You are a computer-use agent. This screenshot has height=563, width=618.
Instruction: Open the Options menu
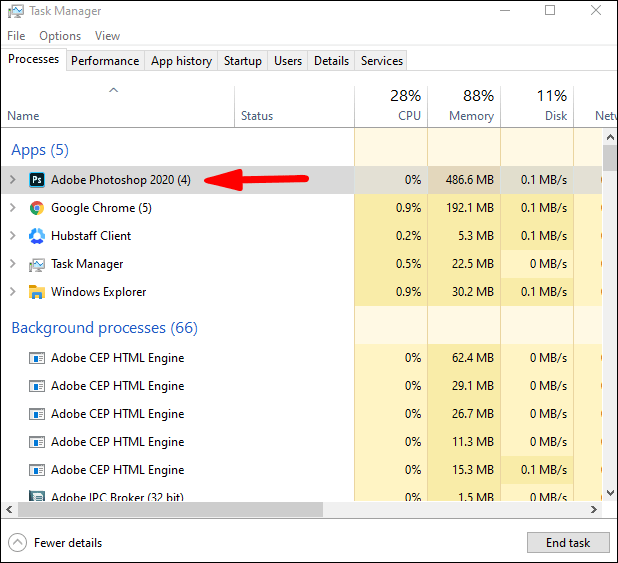click(x=60, y=36)
